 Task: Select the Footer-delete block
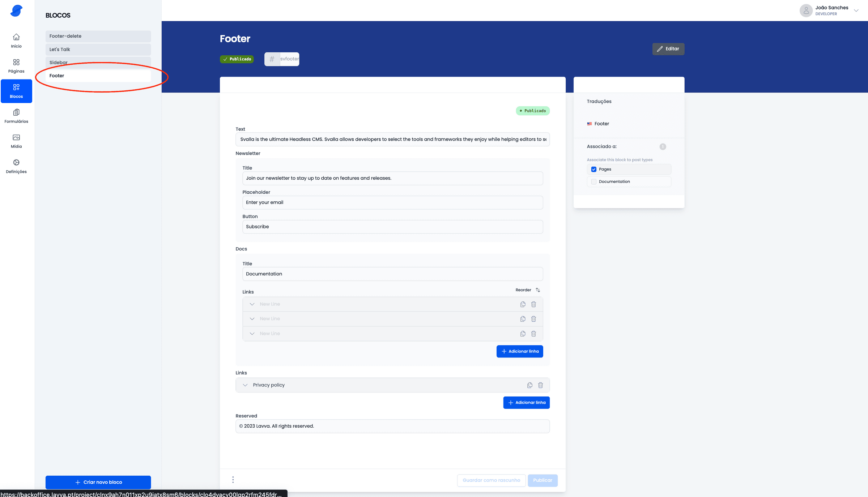98,36
